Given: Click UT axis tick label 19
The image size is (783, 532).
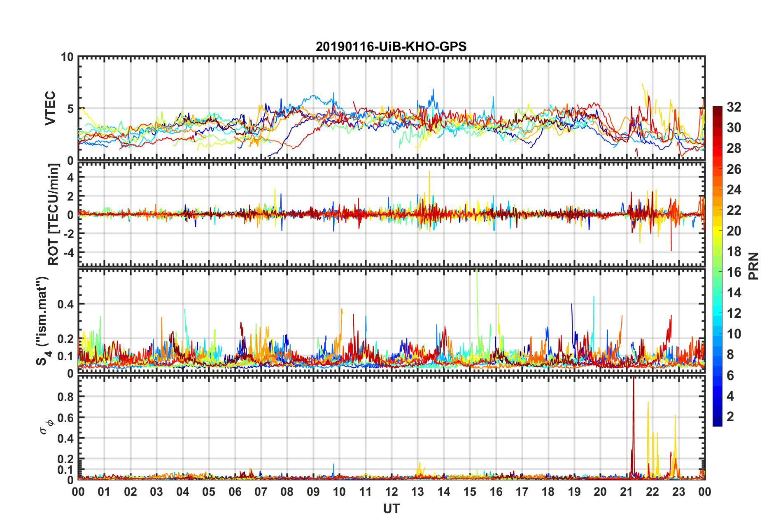Looking at the screenshot, I should point(574,492).
